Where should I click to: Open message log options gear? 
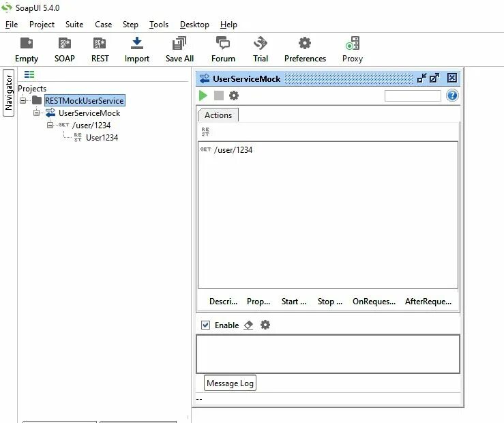coord(265,325)
